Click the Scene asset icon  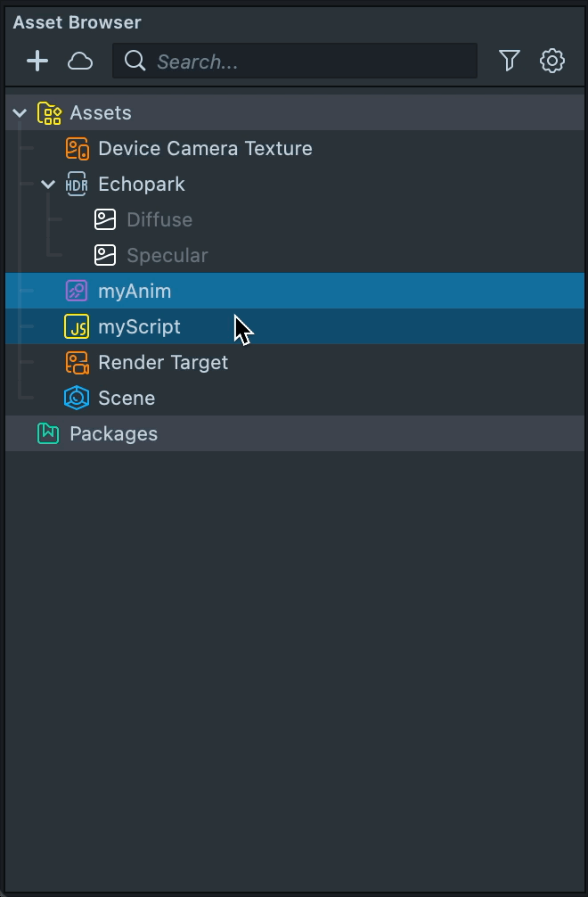tap(78, 398)
